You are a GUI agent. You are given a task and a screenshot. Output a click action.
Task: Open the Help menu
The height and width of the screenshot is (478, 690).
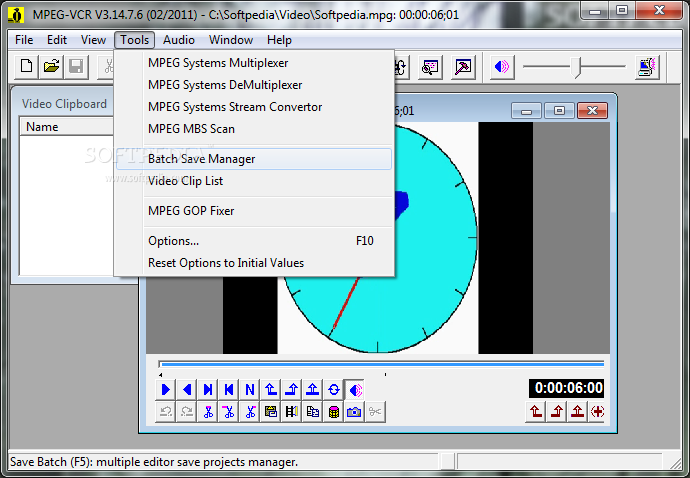coord(279,40)
